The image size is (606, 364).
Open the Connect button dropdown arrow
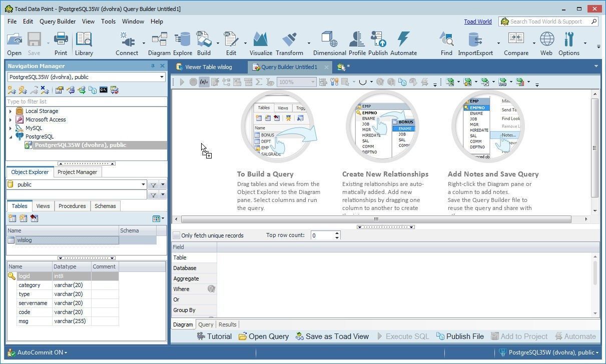pos(143,43)
